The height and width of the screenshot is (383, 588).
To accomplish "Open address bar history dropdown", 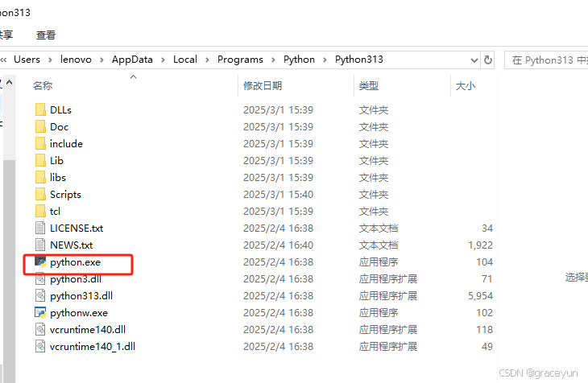I will (474, 60).
